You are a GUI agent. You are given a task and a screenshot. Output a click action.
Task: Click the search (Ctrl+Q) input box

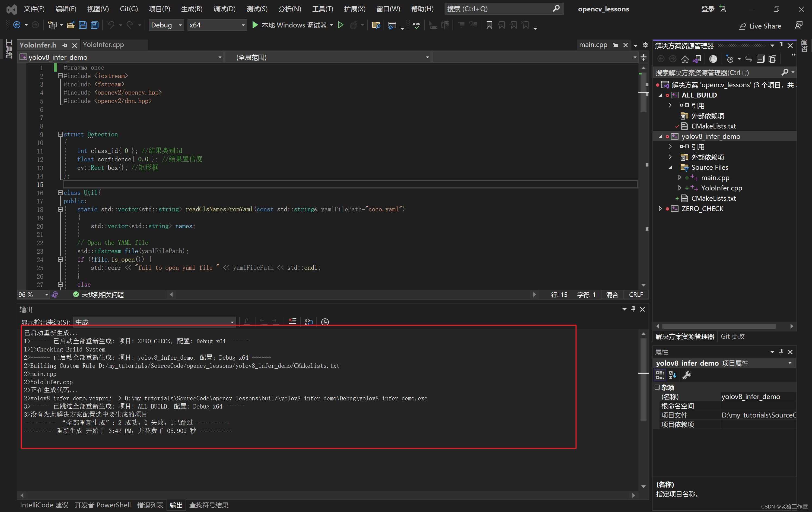[499, 9]
